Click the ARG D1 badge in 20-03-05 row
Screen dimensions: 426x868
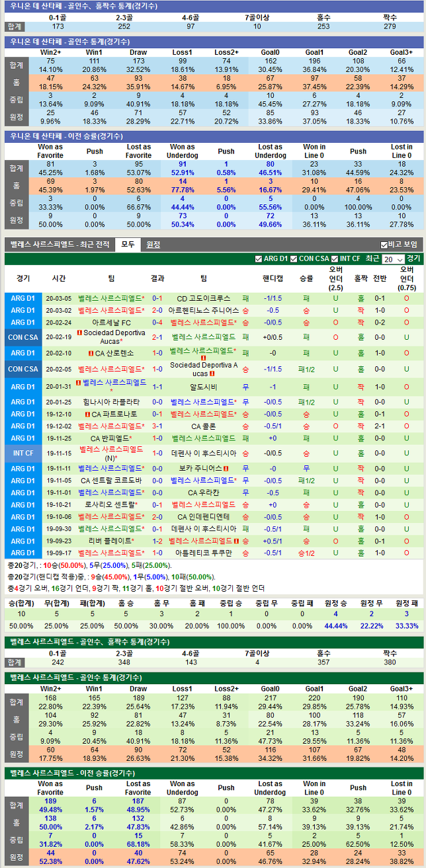click(23, 298)
